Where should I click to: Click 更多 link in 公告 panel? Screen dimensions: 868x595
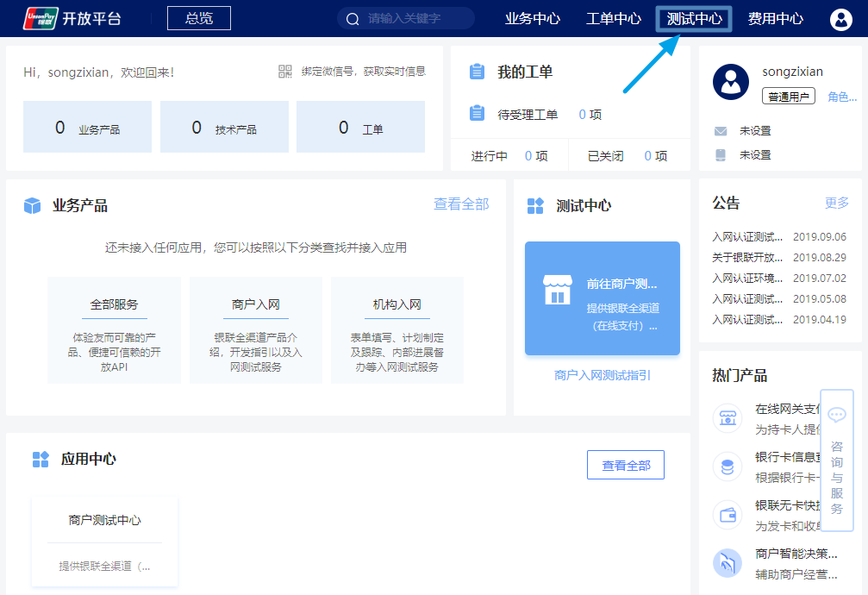(x=836, y=203)
